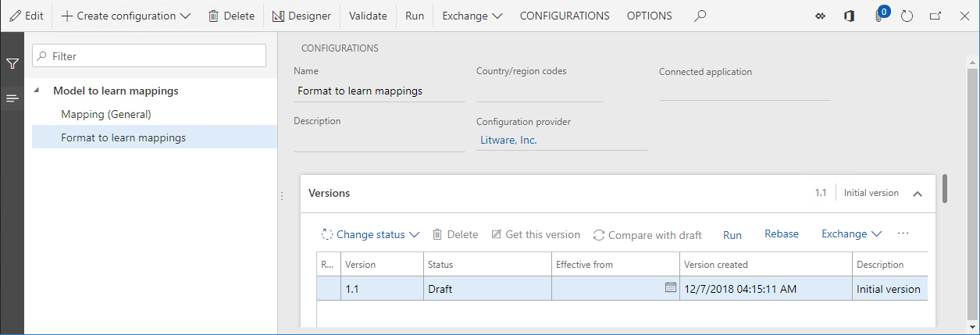
Task: Select Mapping (General) tree item
Action: coord(105,114)
